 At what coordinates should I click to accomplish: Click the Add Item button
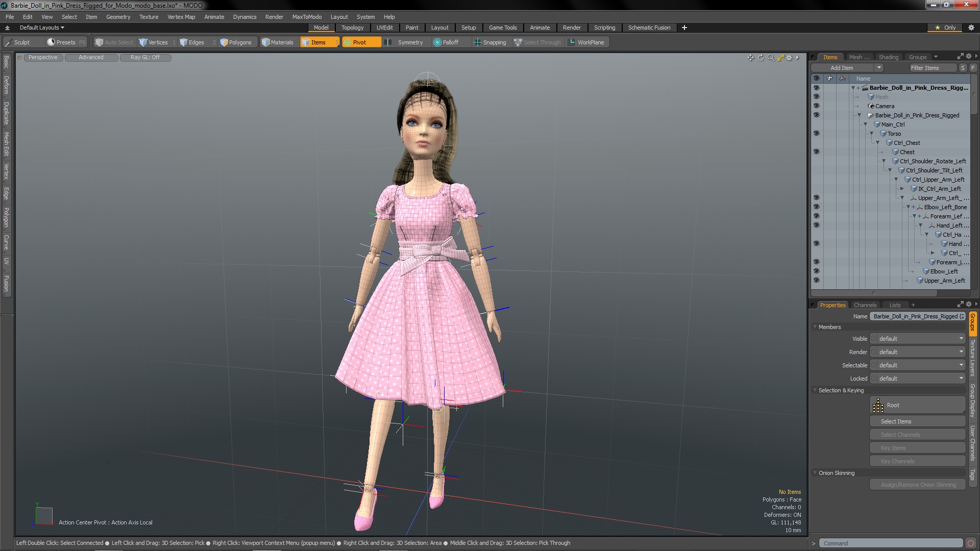[842, 68]
